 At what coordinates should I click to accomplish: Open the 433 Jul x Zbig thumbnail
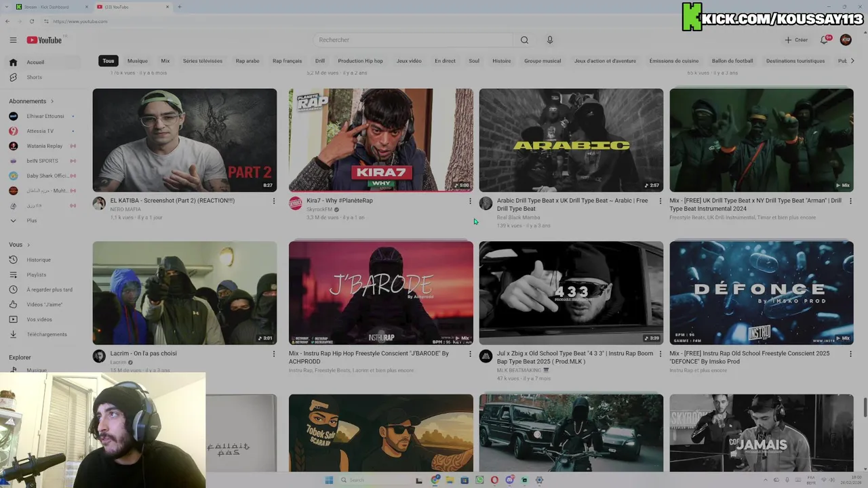[x=571, y=293]
